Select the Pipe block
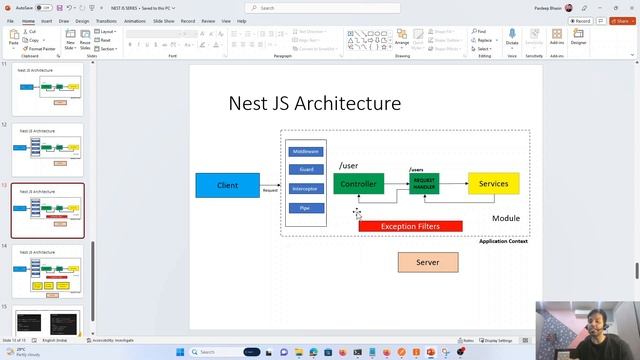The image size is (640, 360). pos(306,208)
